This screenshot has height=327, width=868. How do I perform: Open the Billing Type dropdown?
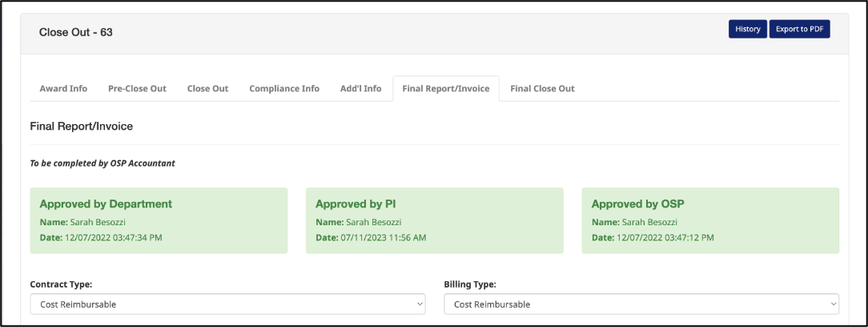coord(641,305)
